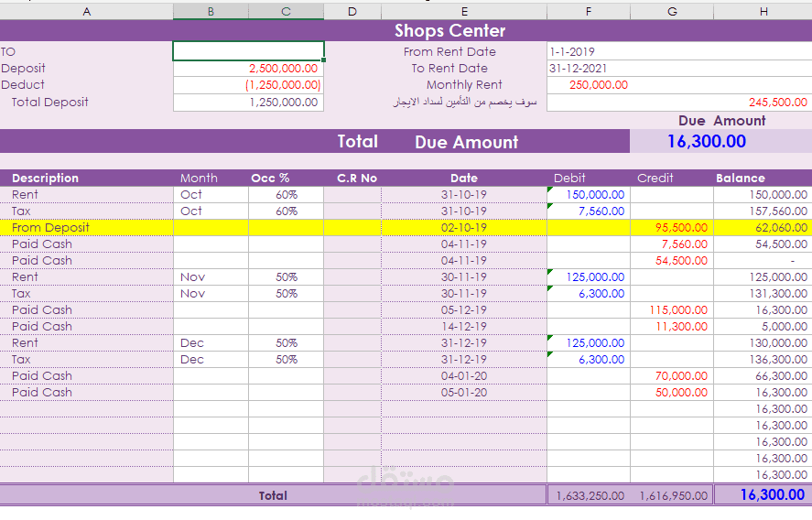Select date cell 05-12-19
This screenshot has height=520, width=812.
[x=464, y=309]
